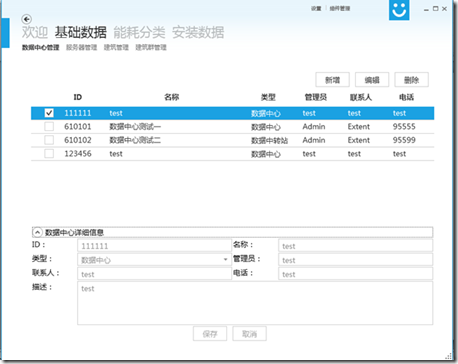This screenshot has width=458, height=364.
Task: Open the 服务器管理 sub-tab
Action: coord(82,47)
